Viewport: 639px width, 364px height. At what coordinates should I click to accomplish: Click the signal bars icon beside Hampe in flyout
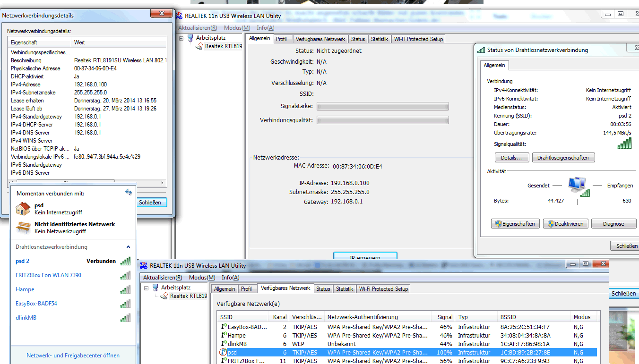(x=125, y=289)
